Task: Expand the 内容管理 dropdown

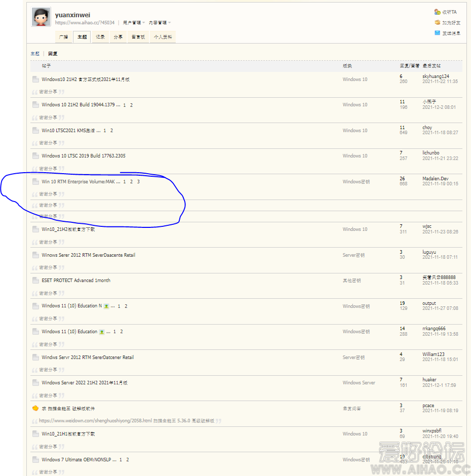Action: pos(160,23)
